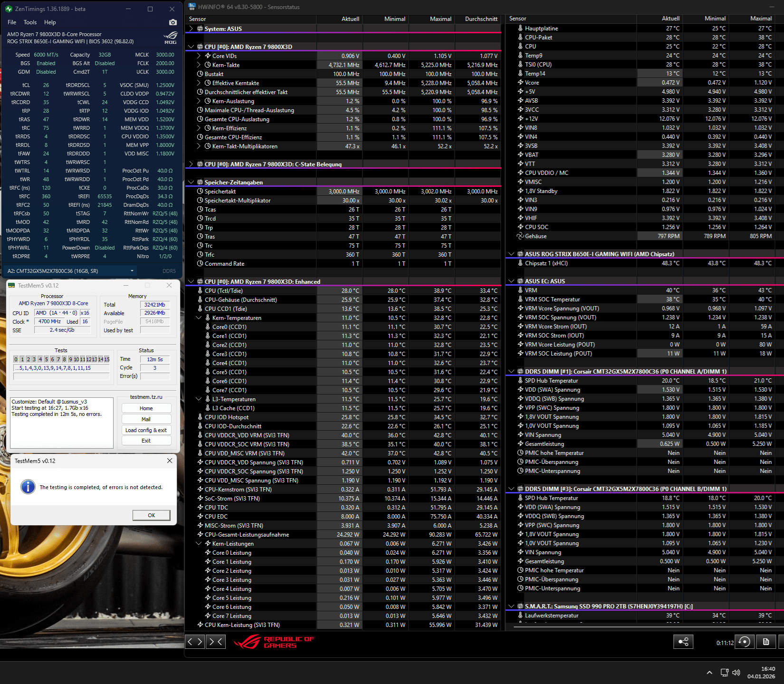
Task: Click the thermometer icon beside CPU (Tctl/Tdie)
Action: (x=200, y=290)
